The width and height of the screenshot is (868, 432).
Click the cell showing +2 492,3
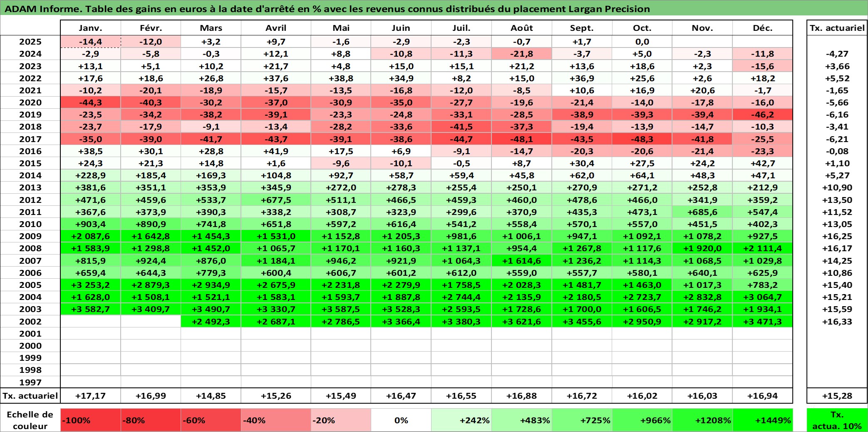coord(211,322)
